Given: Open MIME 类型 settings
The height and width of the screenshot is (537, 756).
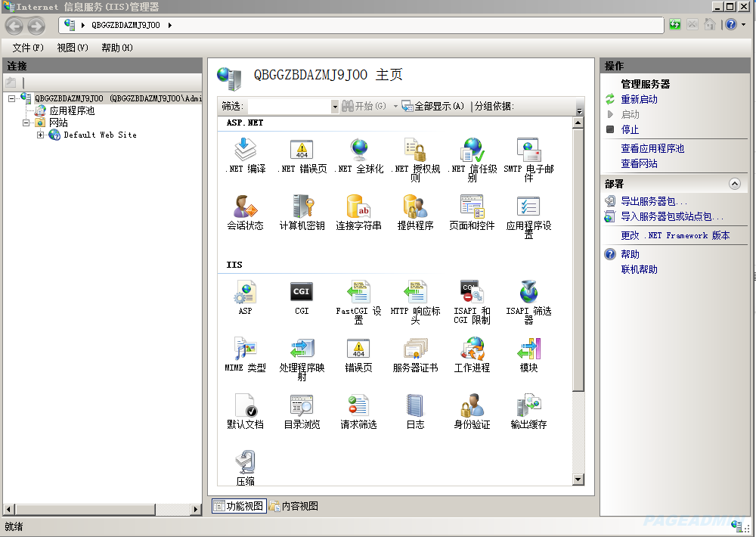Looking at the screenshot, I should [245, 349].
